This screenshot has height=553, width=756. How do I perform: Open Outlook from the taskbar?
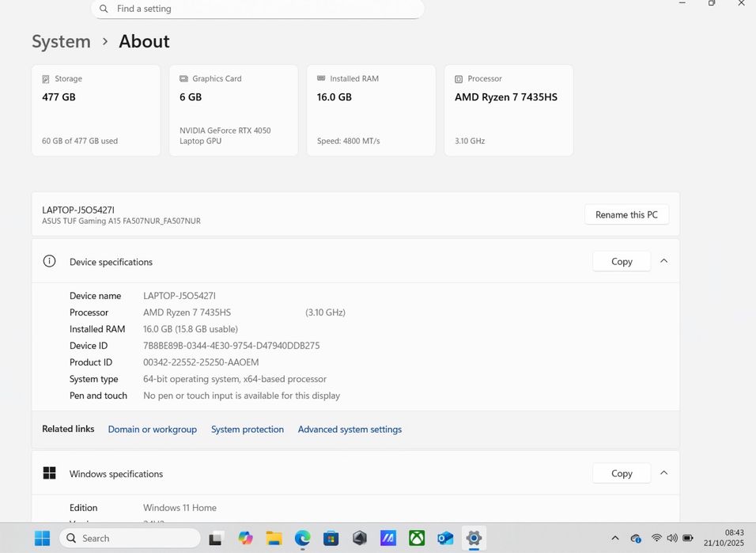pyautogui.click(x=445, y=538)
